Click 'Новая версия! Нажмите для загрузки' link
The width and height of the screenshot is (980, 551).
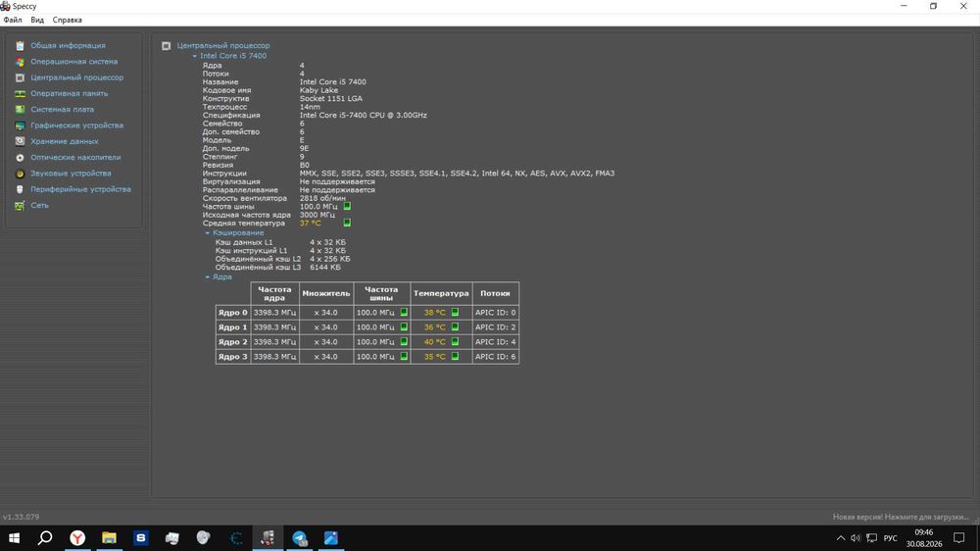[x=901, y=517]
